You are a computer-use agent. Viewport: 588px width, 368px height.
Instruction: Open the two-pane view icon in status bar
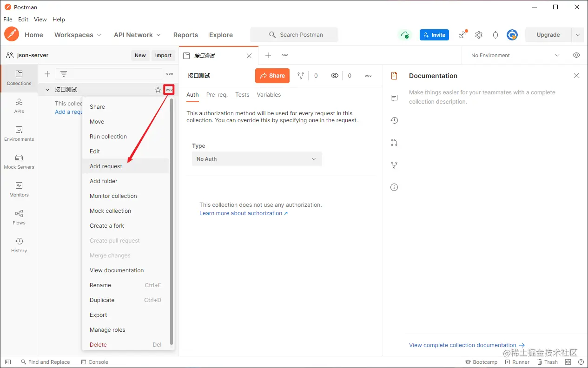[x=568, y=362]
